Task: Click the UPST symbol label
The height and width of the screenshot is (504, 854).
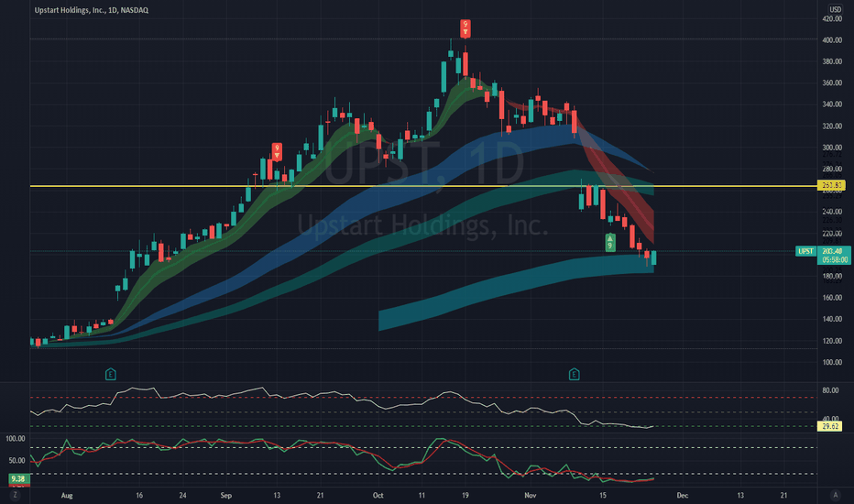Action: 805,251
